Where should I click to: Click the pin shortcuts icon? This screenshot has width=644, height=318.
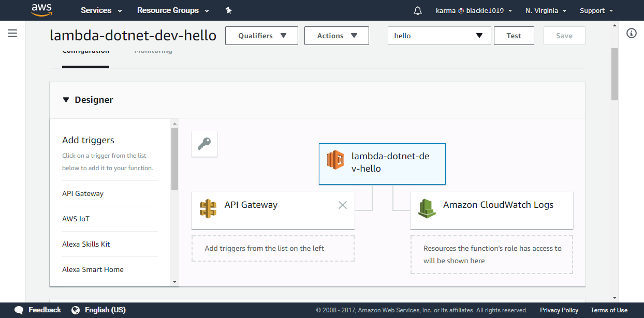click(229, 10)
